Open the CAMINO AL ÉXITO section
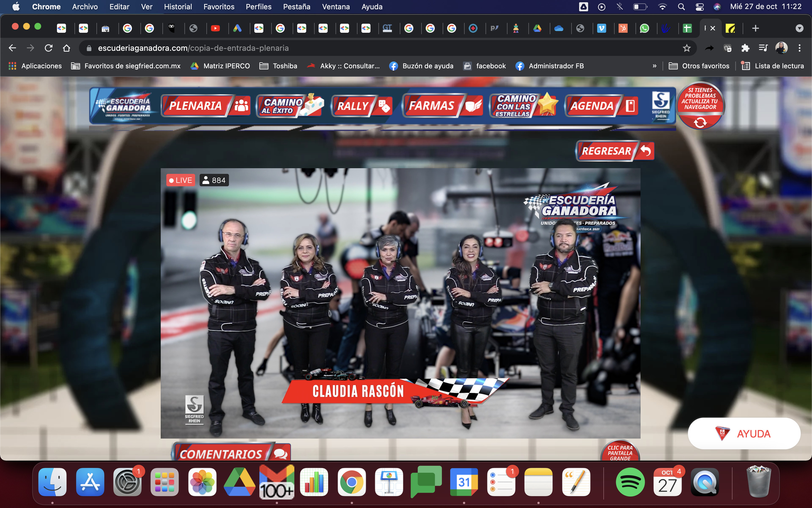The width and height of the screenshot is (812, 508). [290, 106]
